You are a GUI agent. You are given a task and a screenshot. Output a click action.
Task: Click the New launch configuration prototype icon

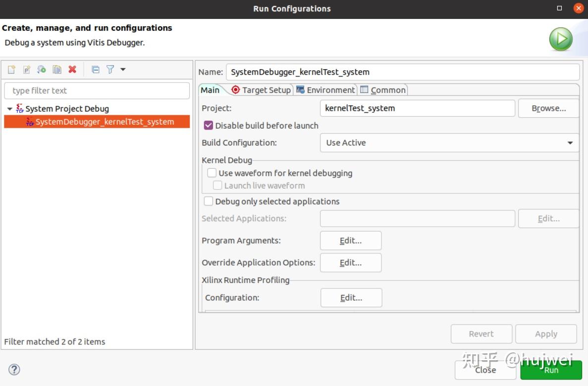click(27, 70)
